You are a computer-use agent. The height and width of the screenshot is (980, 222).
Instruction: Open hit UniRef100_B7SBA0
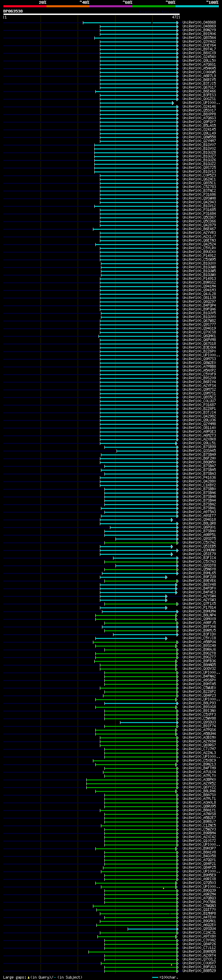(199, 531)
